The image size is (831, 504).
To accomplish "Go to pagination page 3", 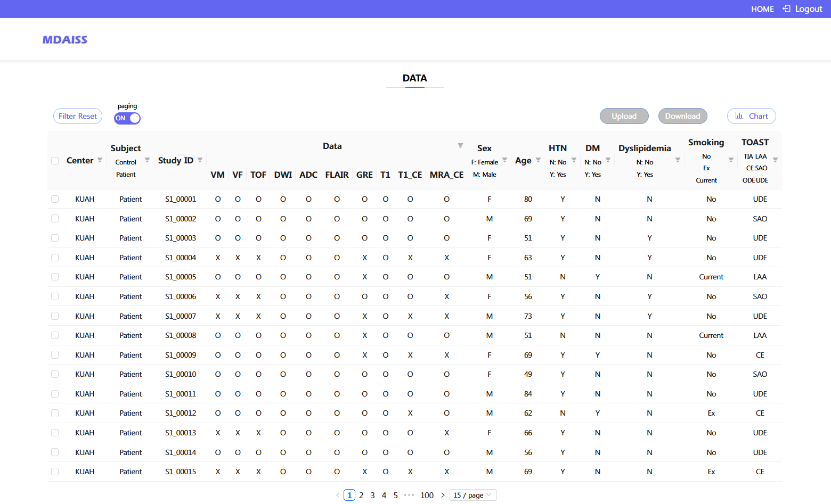I will click(372, 495).
